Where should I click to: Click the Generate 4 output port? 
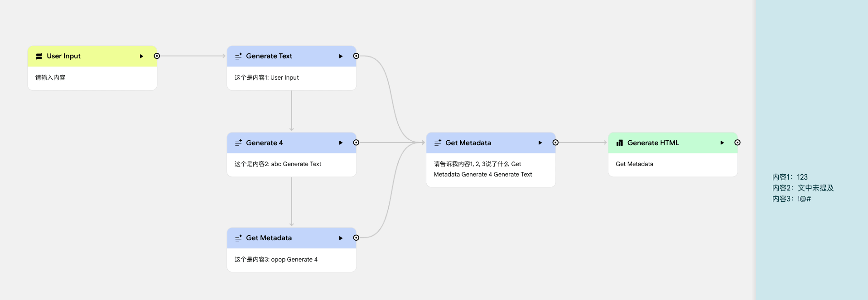(x=356, y=143)
